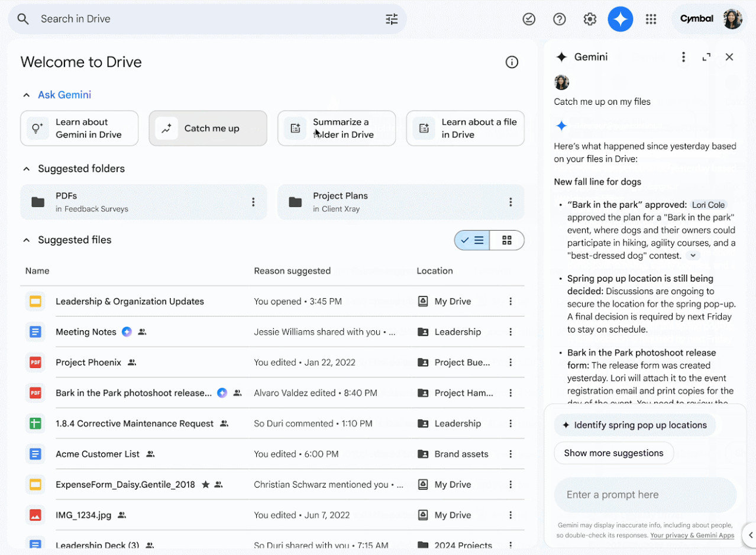This screenshot has height=555, width=756.
Task: Collapse the Ask Gemini section
Action: (26, 95)
